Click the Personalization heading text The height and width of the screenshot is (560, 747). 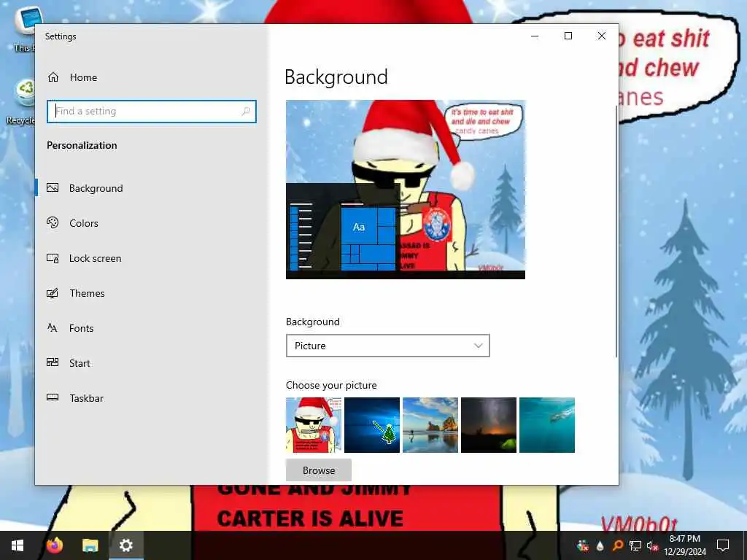click(x=82, y=145)
